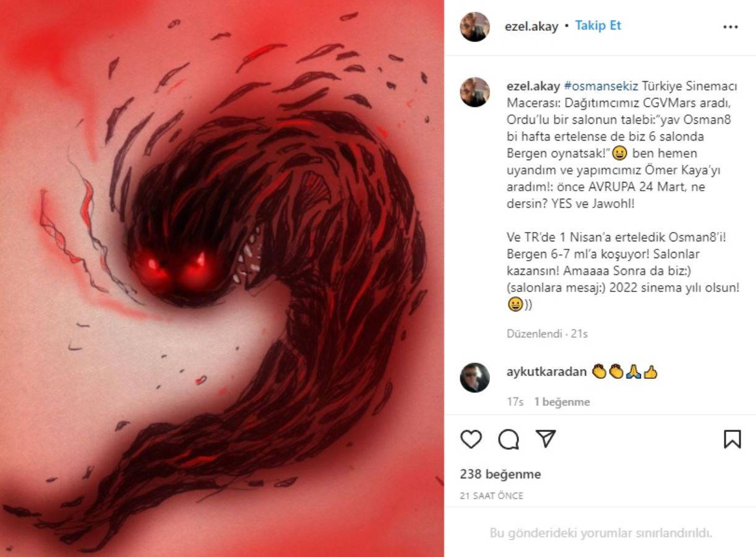Open ezel.akay profile picture in header
Viewport: 756px width, 557px height.
pos(475,27)
